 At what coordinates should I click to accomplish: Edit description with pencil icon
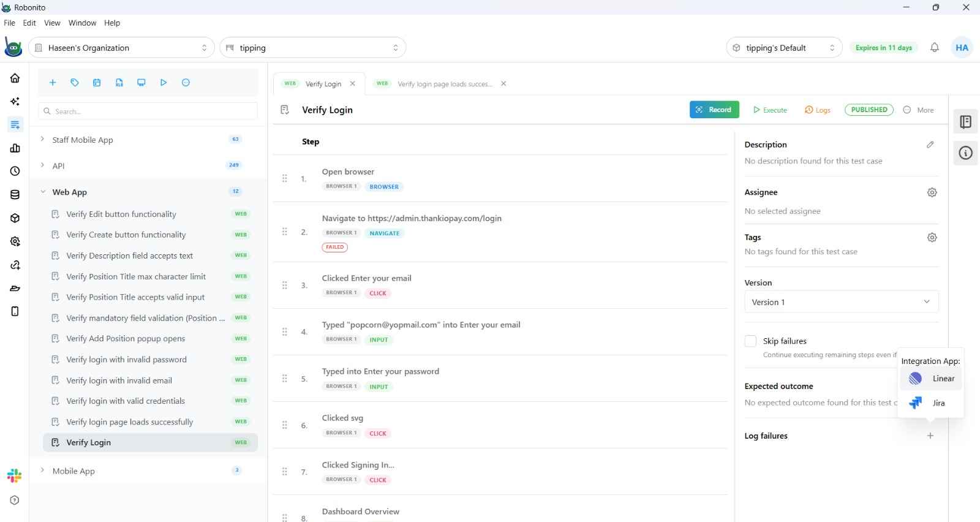[930, 145]
